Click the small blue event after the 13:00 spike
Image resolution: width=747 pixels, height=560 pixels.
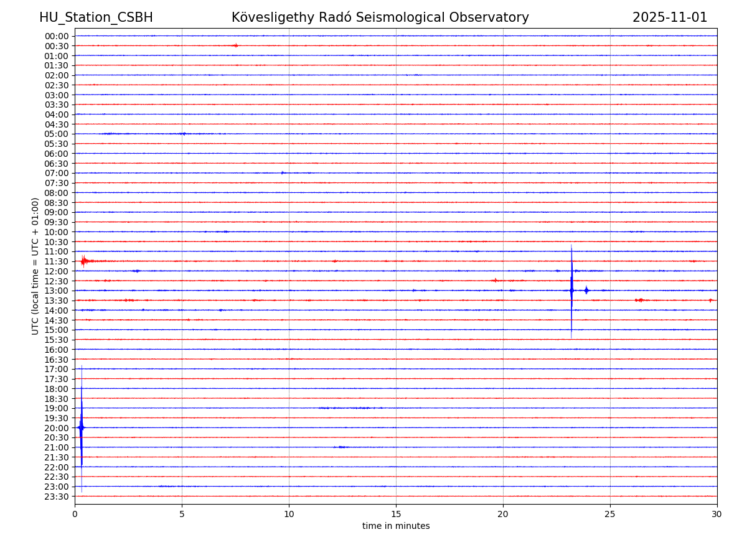pyautogui.click(x=586, y=290)
